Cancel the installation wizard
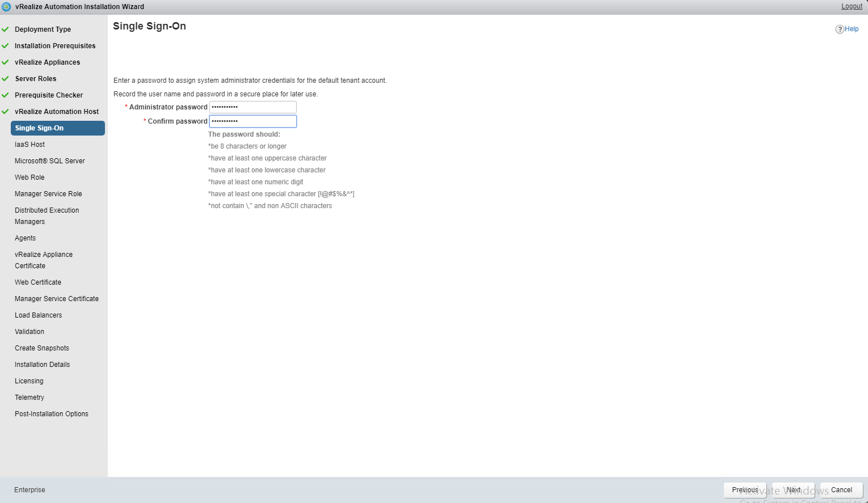The width and height of the screenshot is (868, 503). 841,490
